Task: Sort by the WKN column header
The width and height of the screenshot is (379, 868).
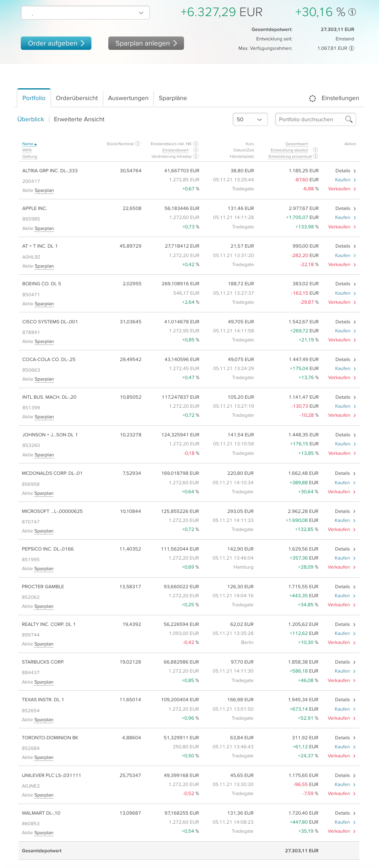Action: click(27, 150)
